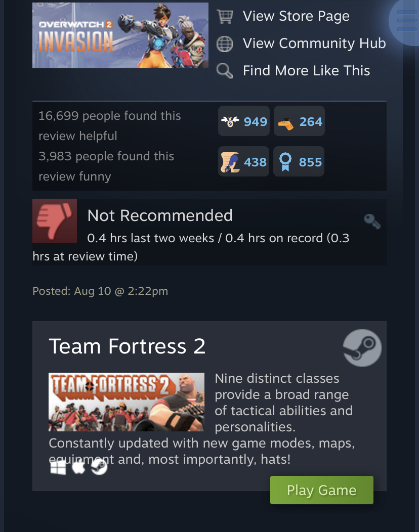Click the pointing hand award showing 264
419x532 pixels.
coord(299,121)
